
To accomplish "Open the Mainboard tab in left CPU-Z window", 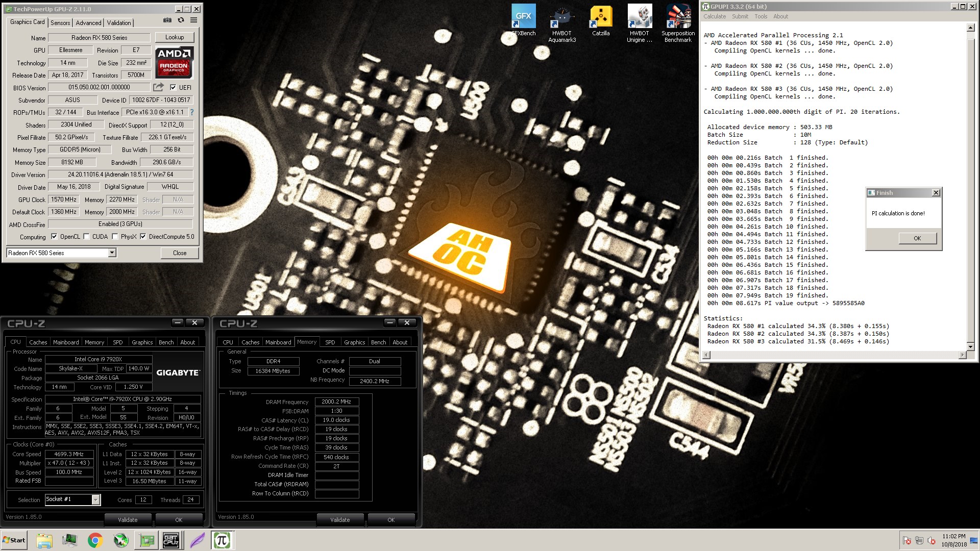I will (x=66, y=342).
